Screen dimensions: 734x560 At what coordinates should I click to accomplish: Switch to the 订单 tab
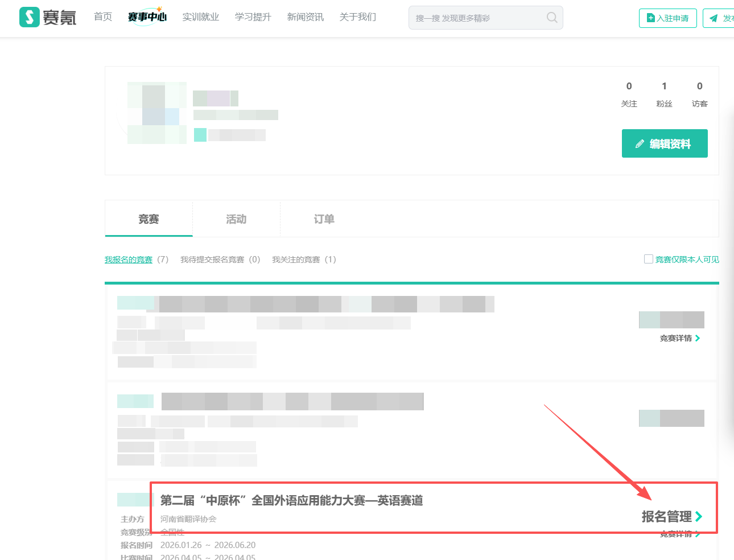[324, 219]
